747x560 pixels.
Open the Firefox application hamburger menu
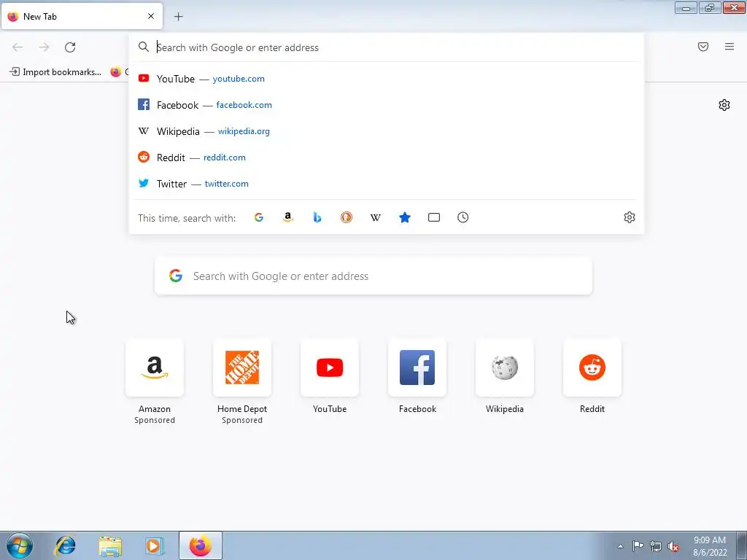729,47
